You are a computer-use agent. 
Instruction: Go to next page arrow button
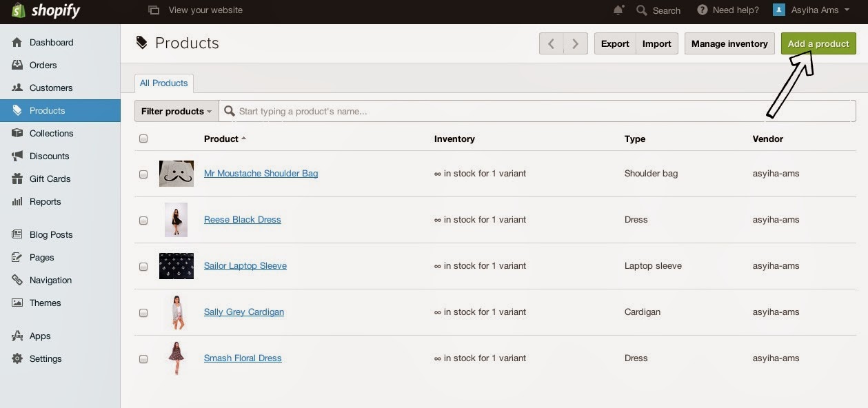point(576,43)
